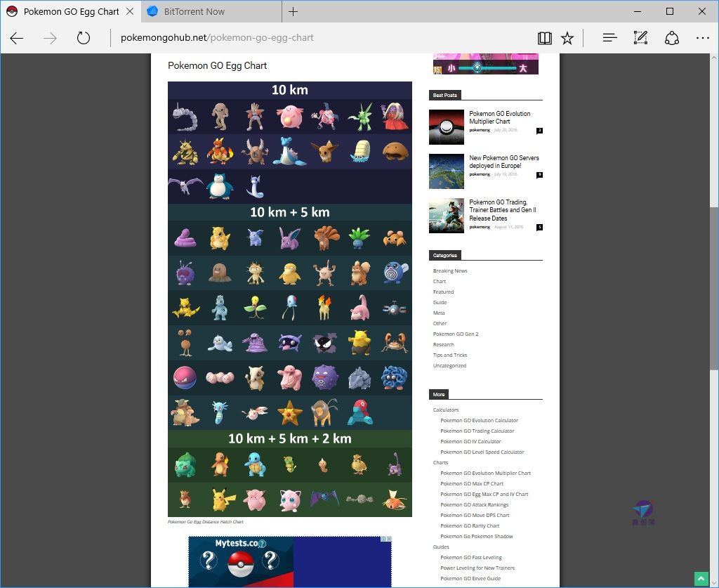Click the Psyduck icon in egg chart
719x588 pixels.
pos(289,273)
